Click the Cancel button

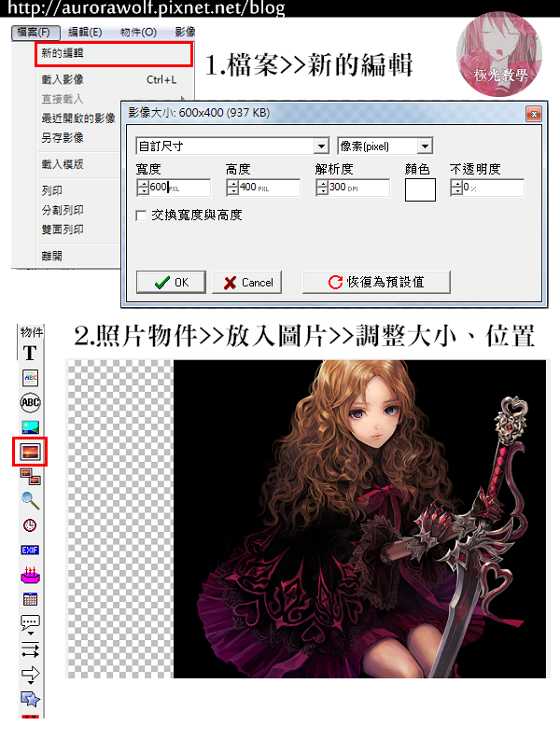(x=246, y=283)
